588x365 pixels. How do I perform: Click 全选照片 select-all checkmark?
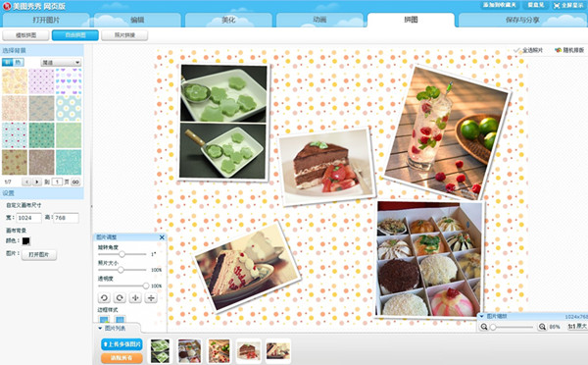point(517,50)
